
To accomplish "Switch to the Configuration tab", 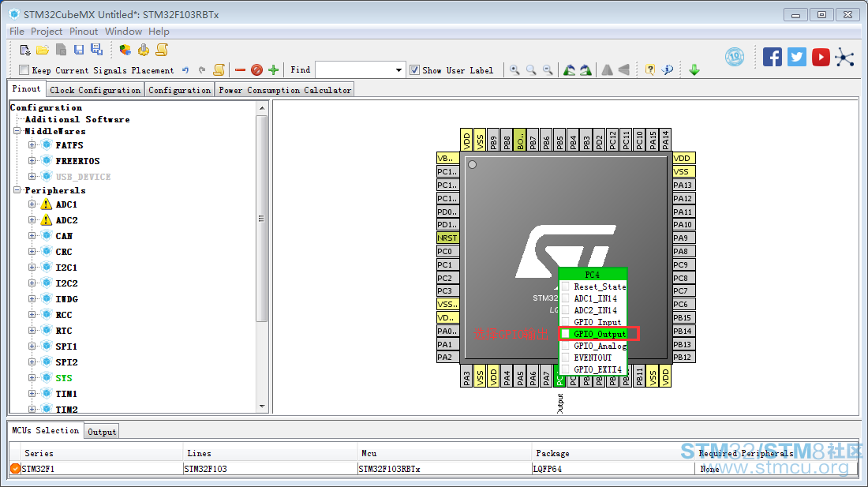I will click(x=179, y=90).
